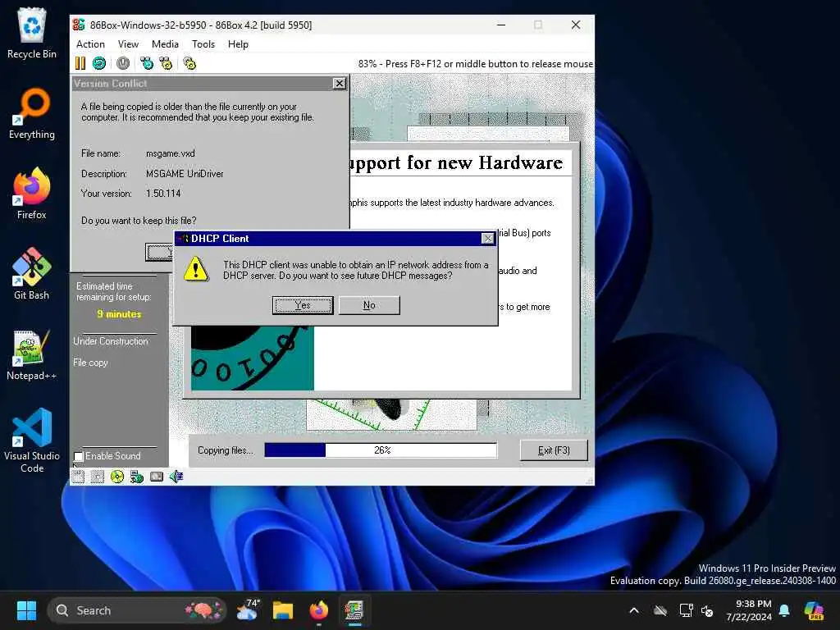This screenshot has width=840, height=630.
Task: Select the Git Bash desktop shortcut
Action: click(x=32, y=274)
